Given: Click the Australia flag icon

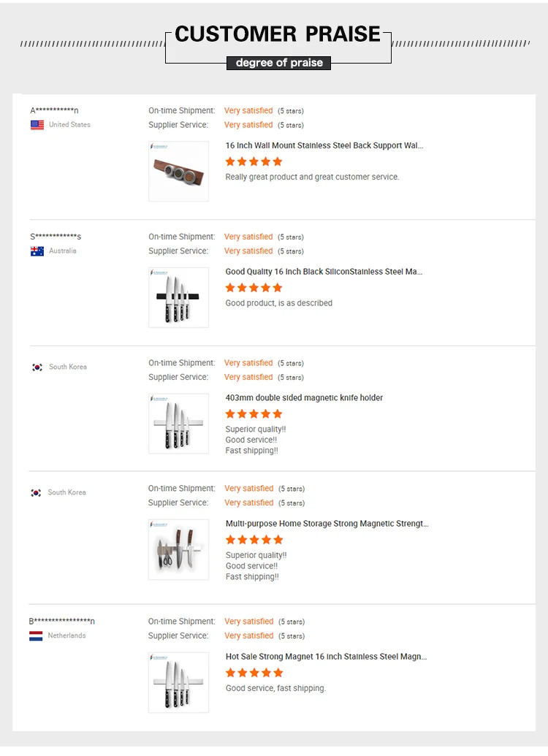Looking at the screenshot, I should tap(37, 251).
